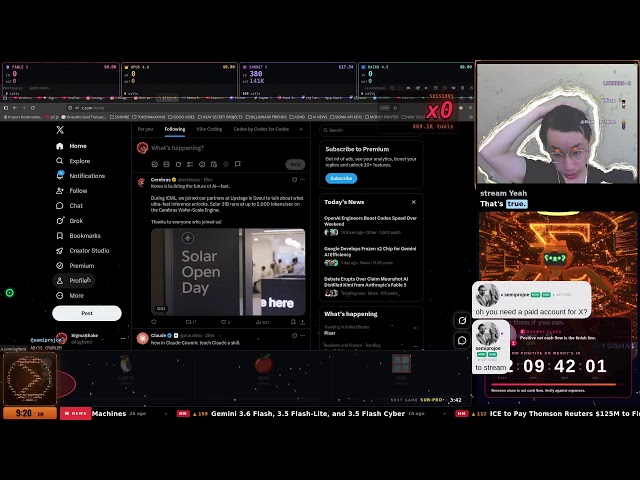The height and width of the screenshot is (480, 640).
Task: Share the Cerebras post
Action: [x=302, y=322]
